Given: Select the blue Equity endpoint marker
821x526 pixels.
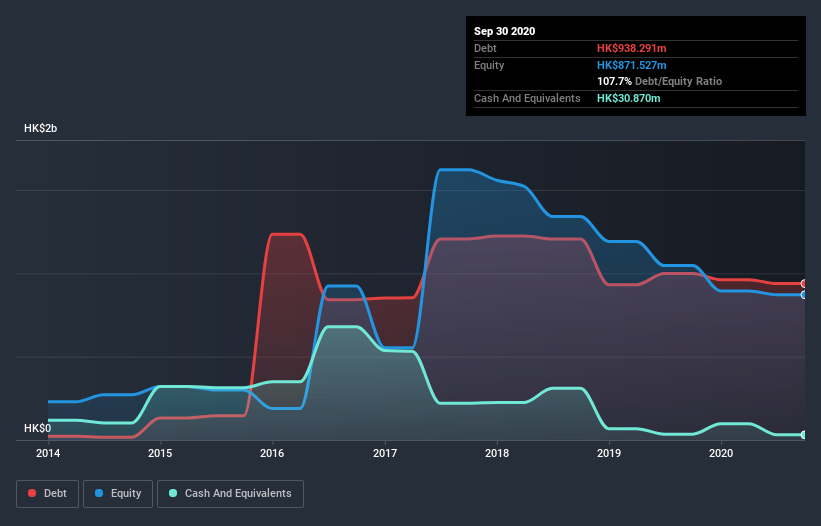Looking at the screenshot, I should (x=804, y=295).
